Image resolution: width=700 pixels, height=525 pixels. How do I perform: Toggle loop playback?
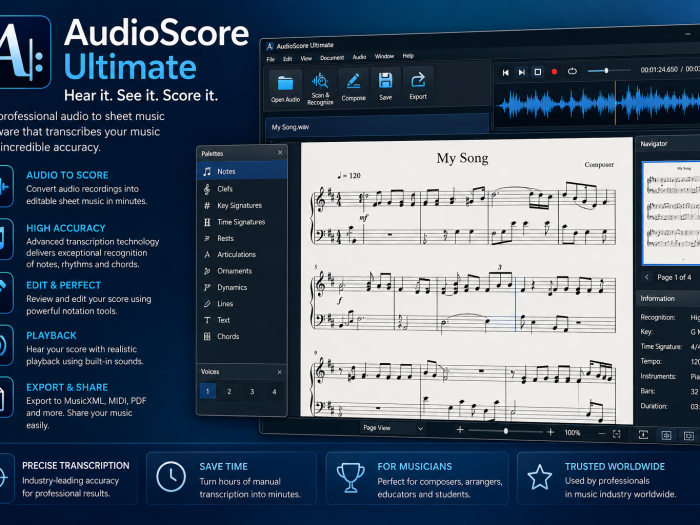point(572,71)
